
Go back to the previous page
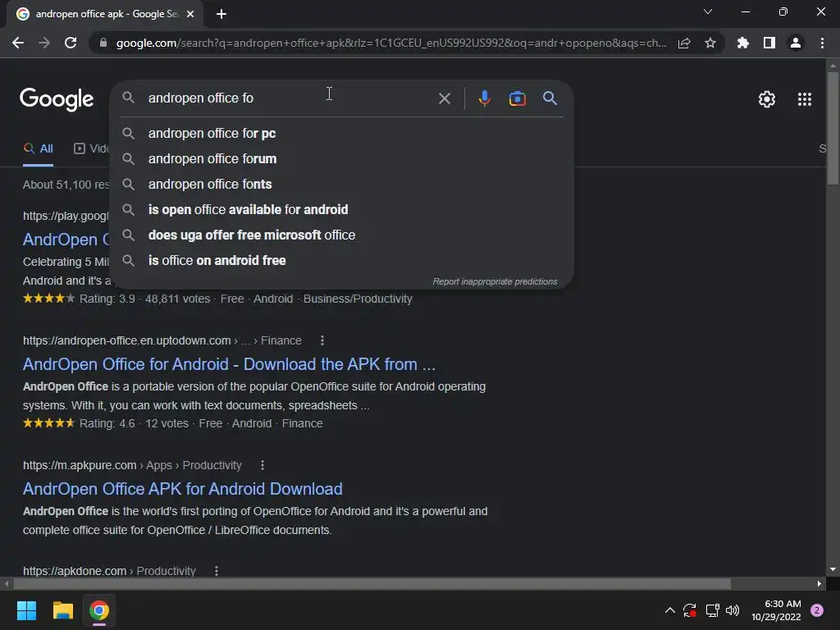pos(18,43)
